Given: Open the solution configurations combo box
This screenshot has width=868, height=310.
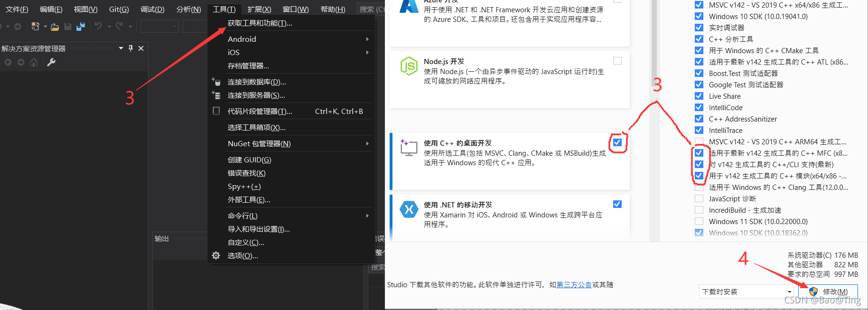Looking at the screenshot, I should point(159,27).
